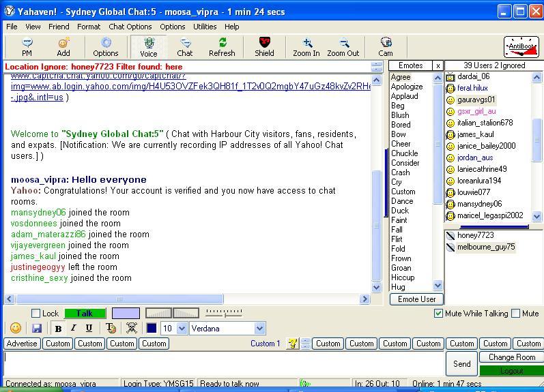Open the Utilities menu
The image size is (544, 392).
205,27
